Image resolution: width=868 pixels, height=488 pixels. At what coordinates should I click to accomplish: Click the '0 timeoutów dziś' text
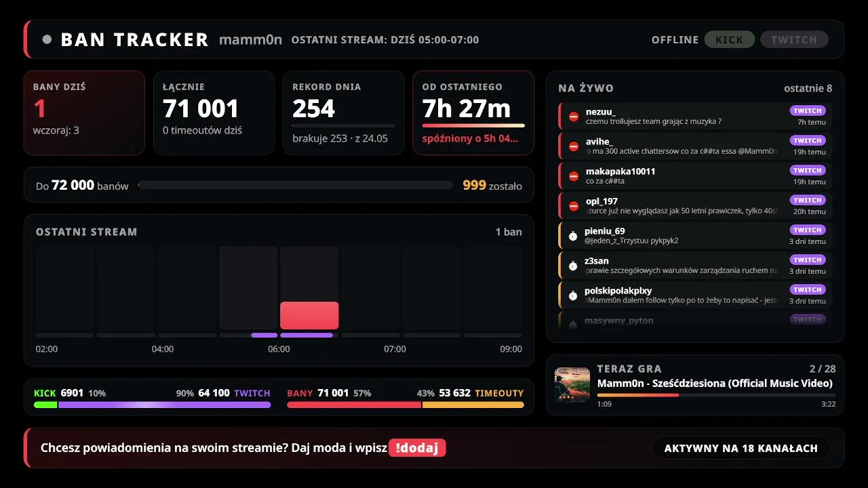(202, 130)
